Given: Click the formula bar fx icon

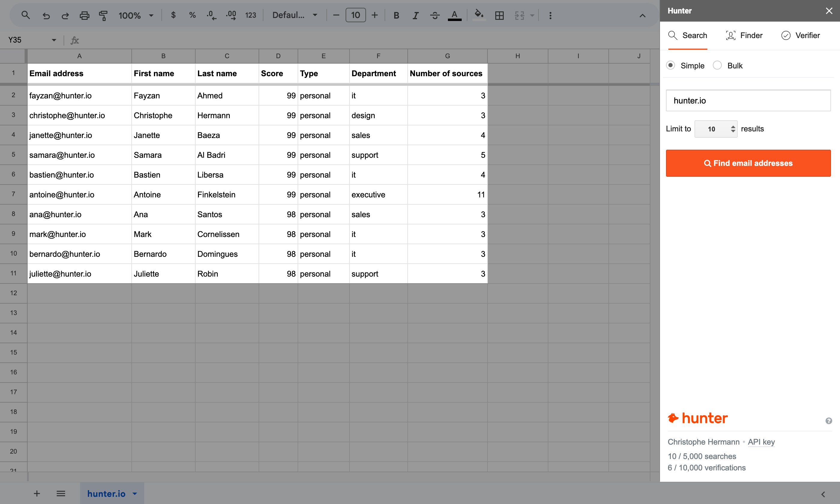Looking at the screenshot, I should click(75, 40).
